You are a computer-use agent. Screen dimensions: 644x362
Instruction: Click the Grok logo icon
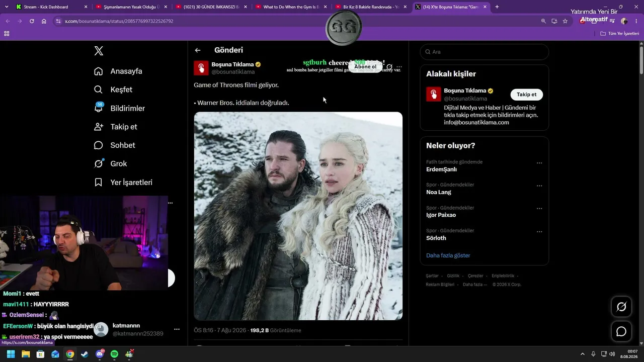(x=99, y=164)
